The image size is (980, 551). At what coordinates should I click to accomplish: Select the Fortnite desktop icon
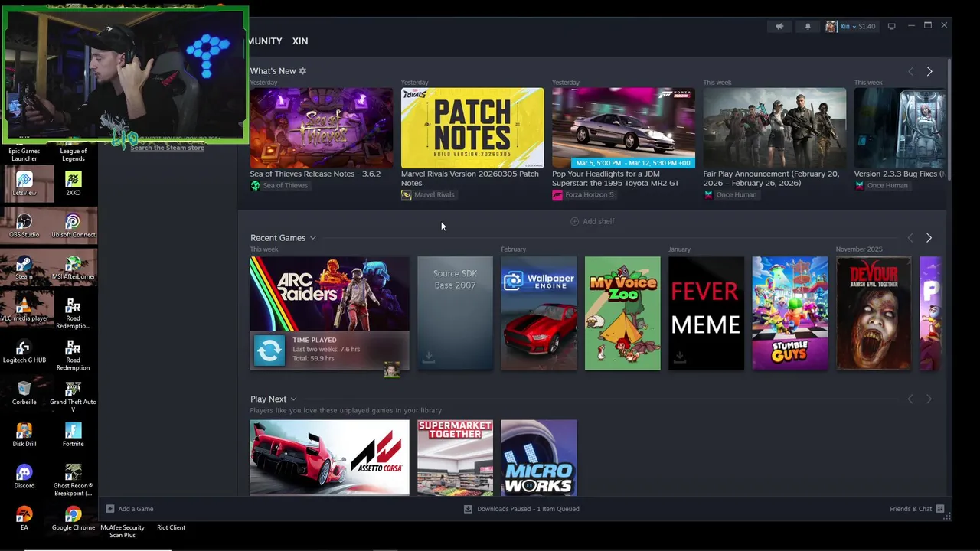[73, 435]
